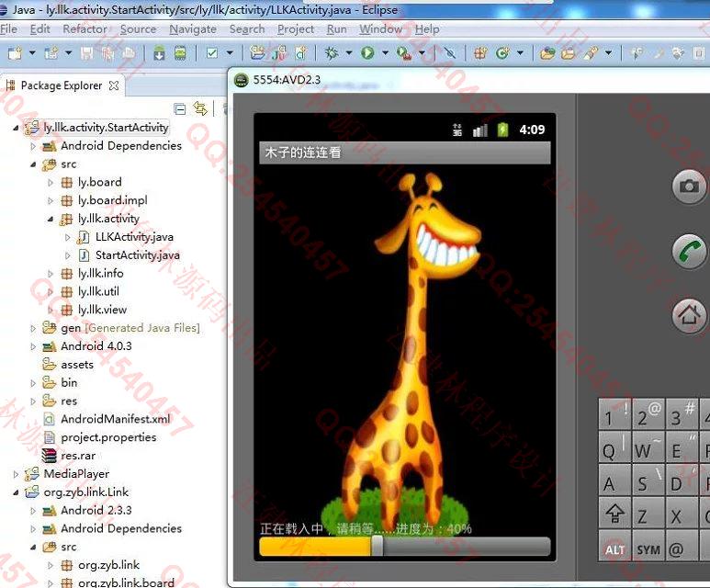This screenshot has height=588, width=710.
Task: Click the Open Task checkmark icon
Action: click(x=211, y=53)
